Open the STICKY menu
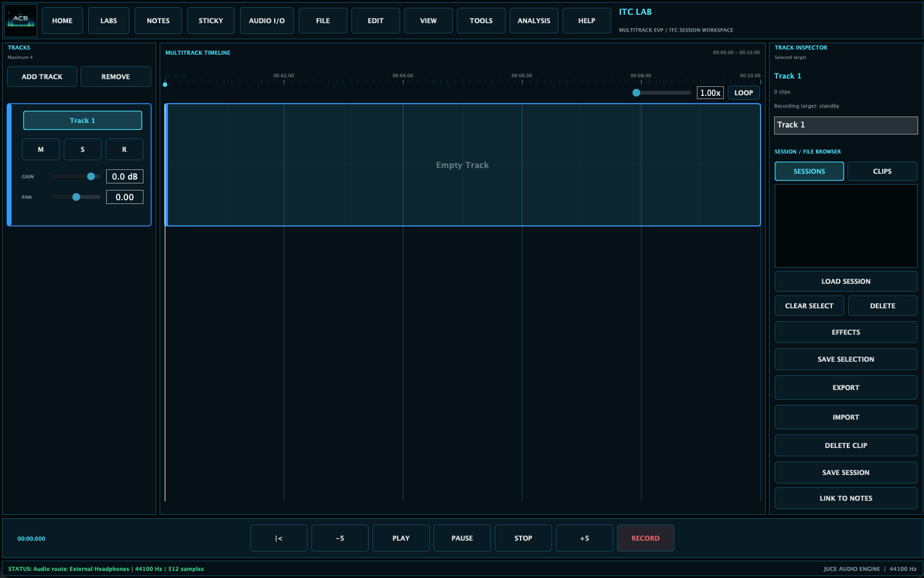This screenshot has height=578, width=924. pos(211,21)
